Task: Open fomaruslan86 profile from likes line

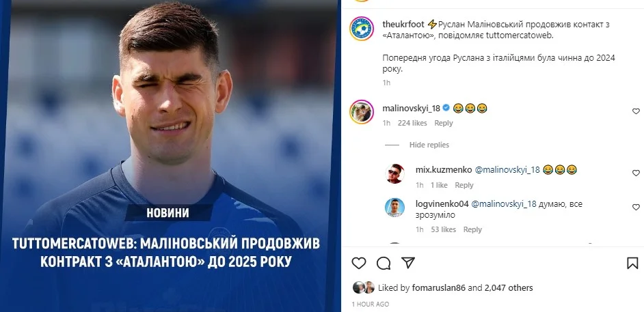Action: pos(438,288)
